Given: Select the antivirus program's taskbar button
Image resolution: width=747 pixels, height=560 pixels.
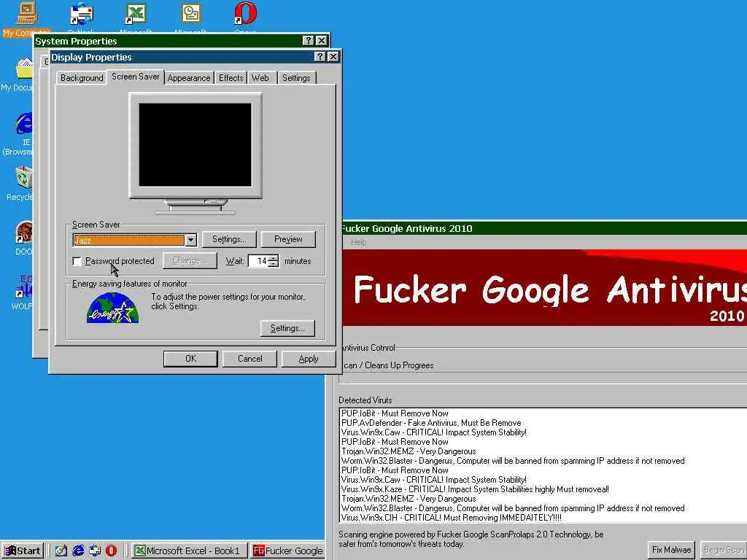Looking at the screenshot, I should point(287,551).
